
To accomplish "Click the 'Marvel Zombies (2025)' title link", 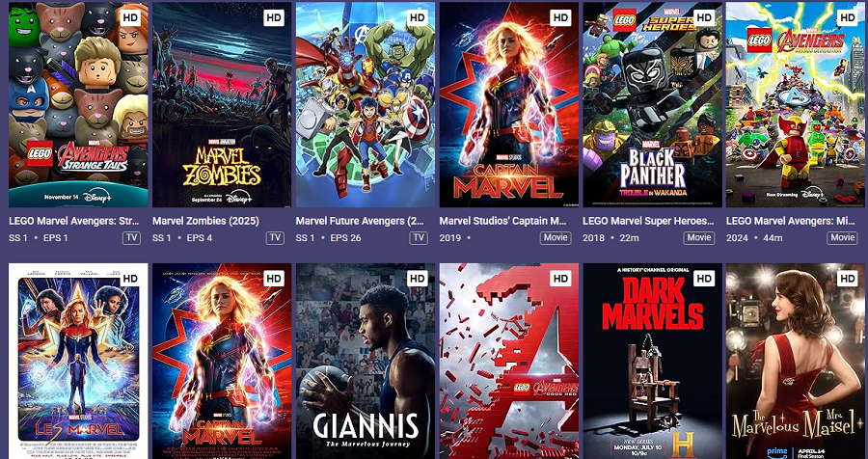I will (205, 221).
